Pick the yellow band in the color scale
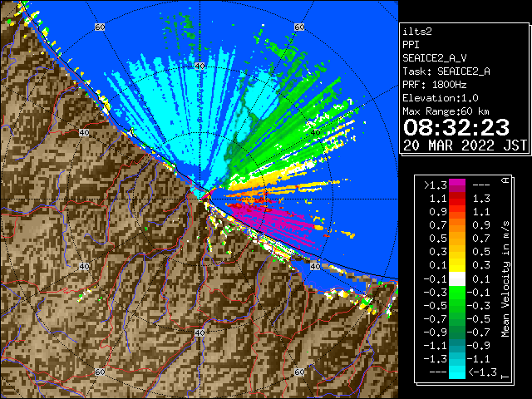This screenshot has height=399, width=532. coord(457,265)
